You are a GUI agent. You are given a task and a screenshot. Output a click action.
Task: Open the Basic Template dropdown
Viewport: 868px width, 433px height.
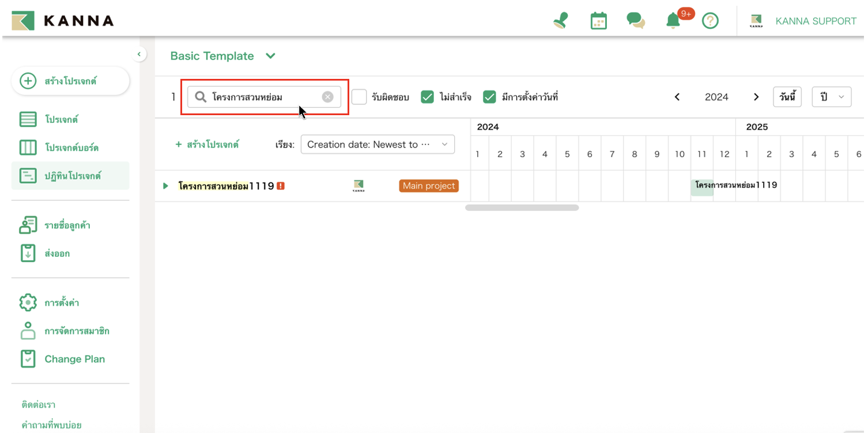point(222,56)
